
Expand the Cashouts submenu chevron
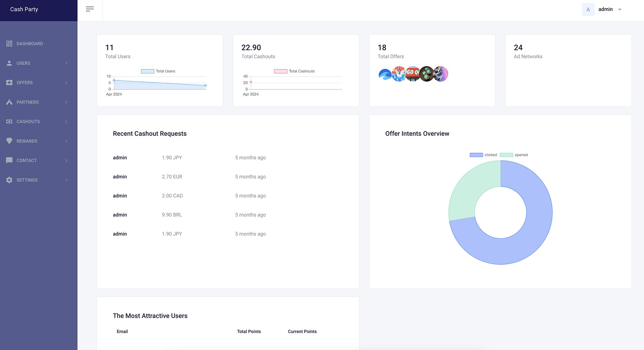click(66, 121)
